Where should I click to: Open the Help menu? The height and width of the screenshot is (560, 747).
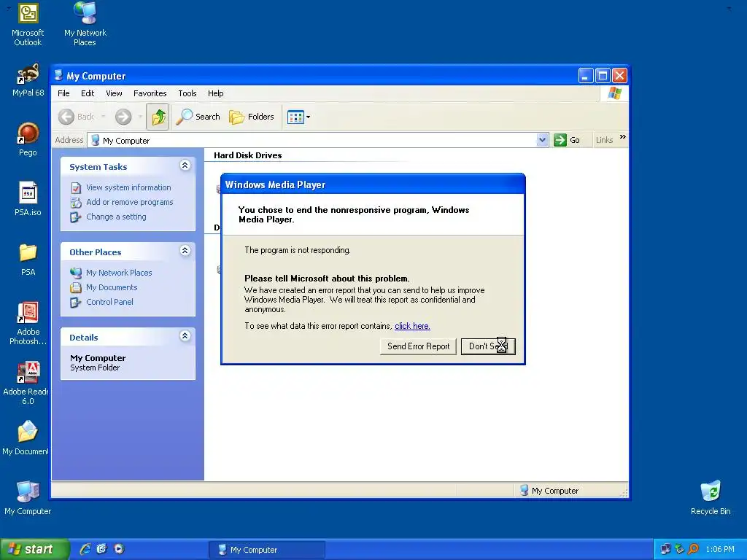tap(215, 93)
